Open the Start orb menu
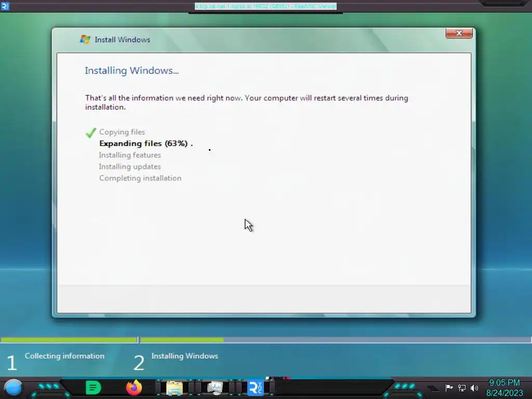Image resolution: width=532 pixels, height=399 pixels. (14, 388)
